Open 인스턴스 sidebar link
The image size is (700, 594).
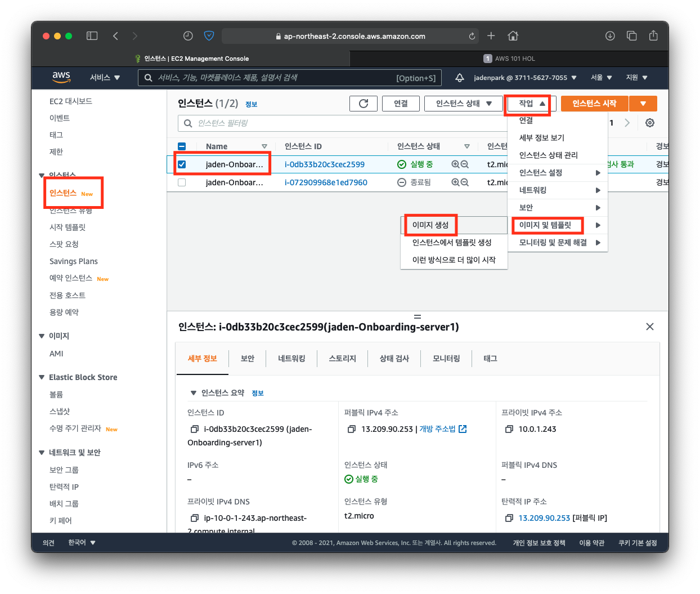coord(63,193)
